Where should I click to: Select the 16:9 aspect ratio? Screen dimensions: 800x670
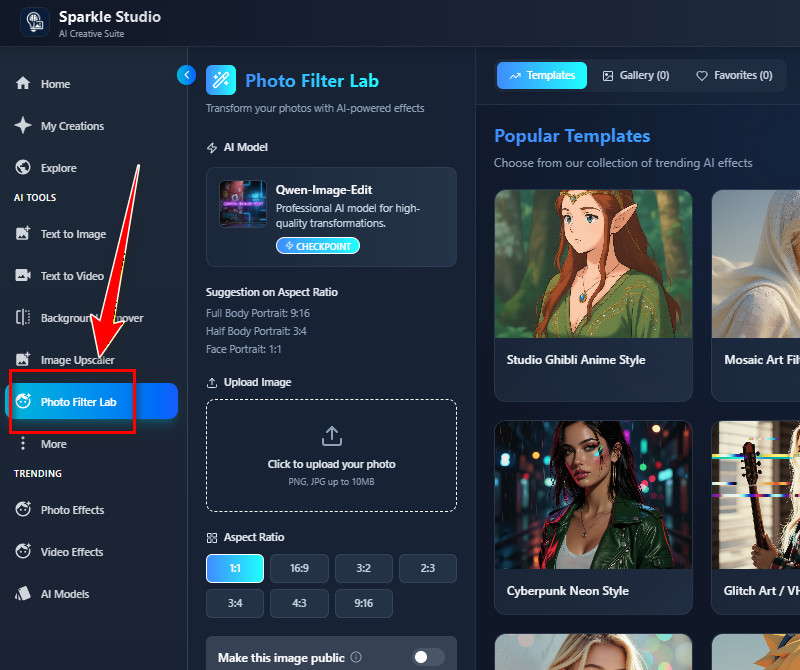click(x=299, y=568)
